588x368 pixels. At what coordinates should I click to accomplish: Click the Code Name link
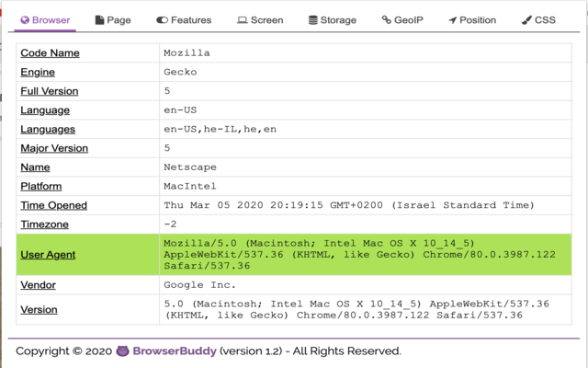50,53
